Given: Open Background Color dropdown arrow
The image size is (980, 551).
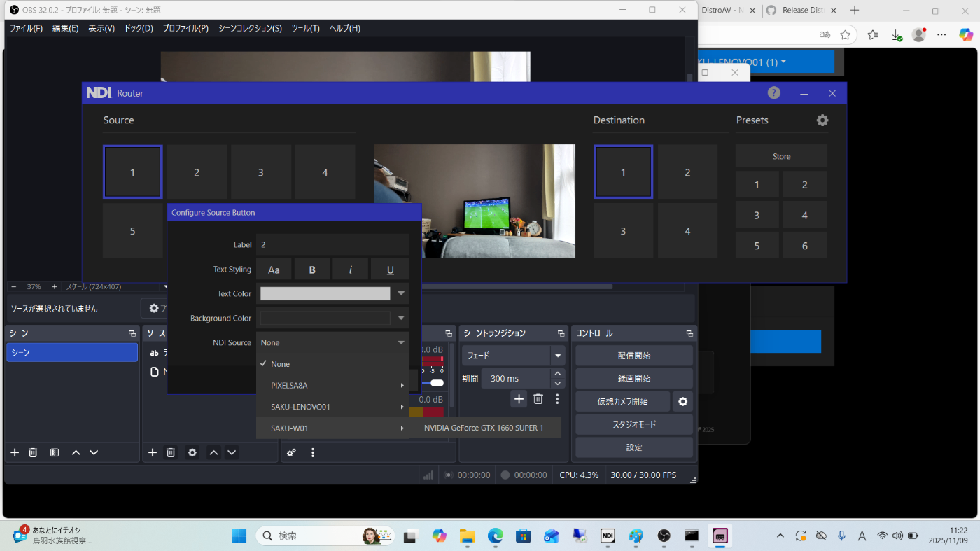Looking at the screenshot, I should tap(401, 319).
